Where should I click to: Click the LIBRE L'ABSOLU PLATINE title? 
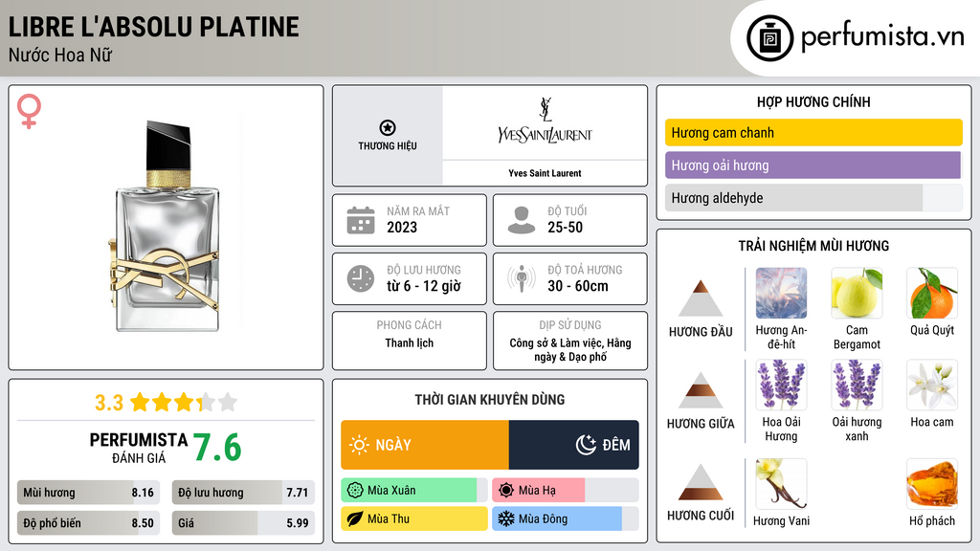pyautogui.click(x=154, y=27)
